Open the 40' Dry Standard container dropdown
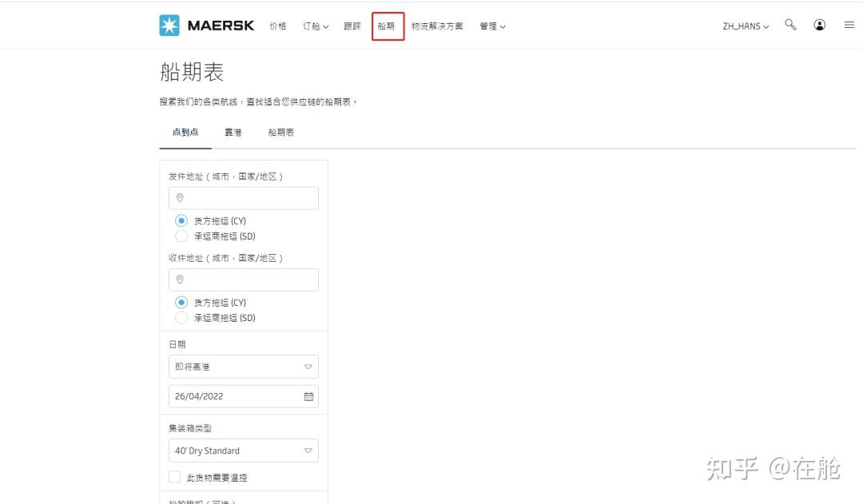This screenshot has width=863, height=504. point(243,450)
